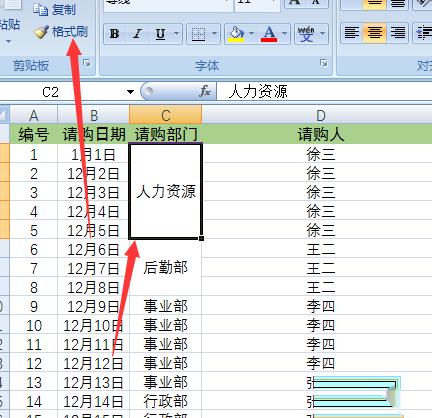Align text left
This screenshot has height=418, width=432.
(352, 33)
